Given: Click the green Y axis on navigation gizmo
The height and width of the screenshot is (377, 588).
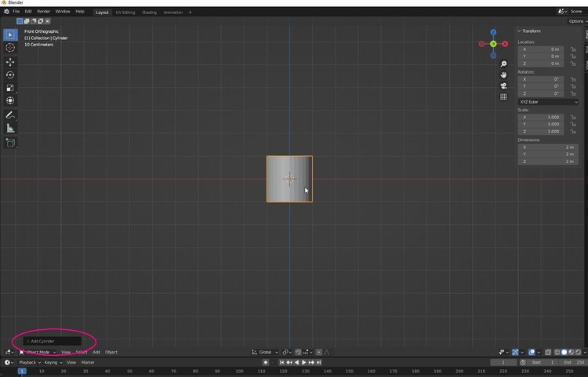Looking at the screenshot, I should click(493, 44).
